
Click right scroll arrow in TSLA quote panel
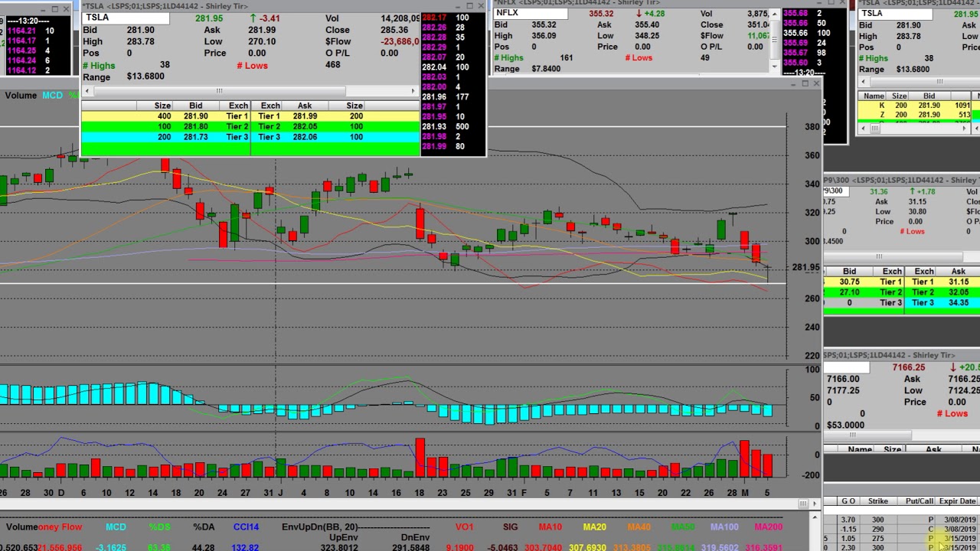tap(413, 91)
